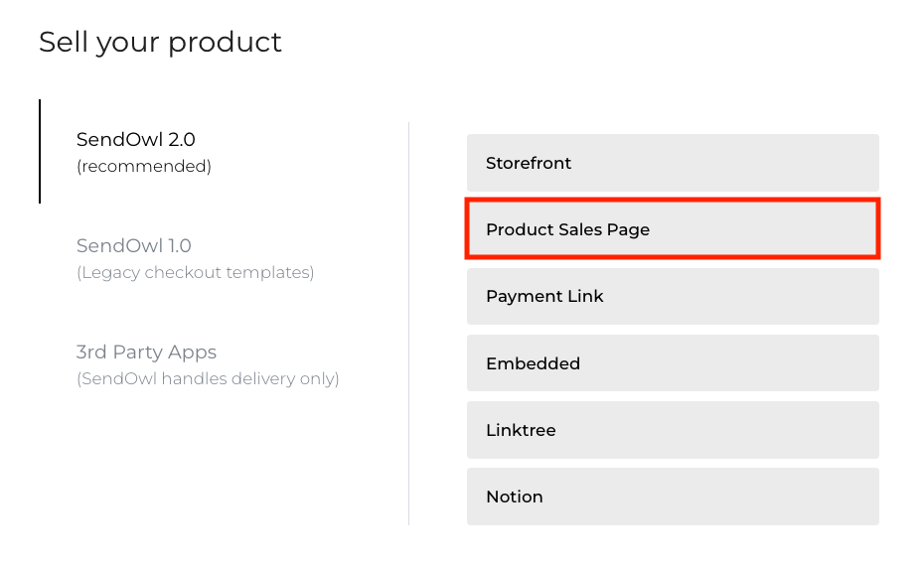Click the "Notion" text label
This screenshot has width=924, height=567.
pos(515,496)
